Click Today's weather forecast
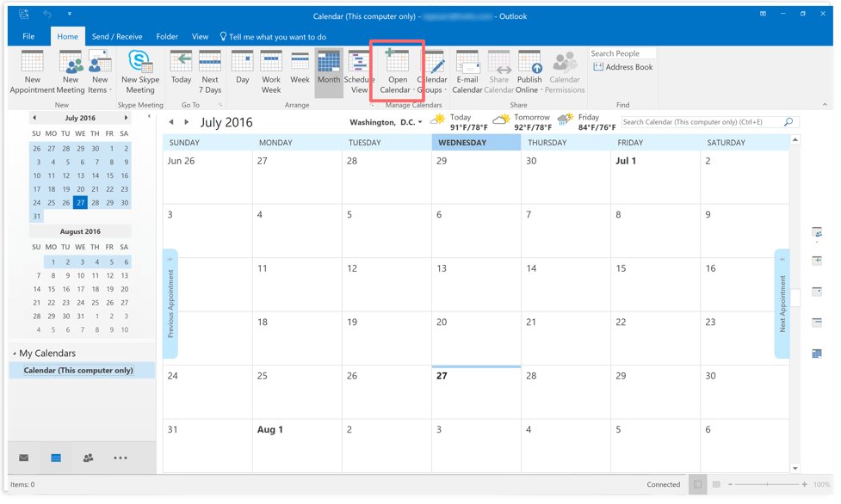The width and height of the screenshot is (841, 504). point(459,122)
